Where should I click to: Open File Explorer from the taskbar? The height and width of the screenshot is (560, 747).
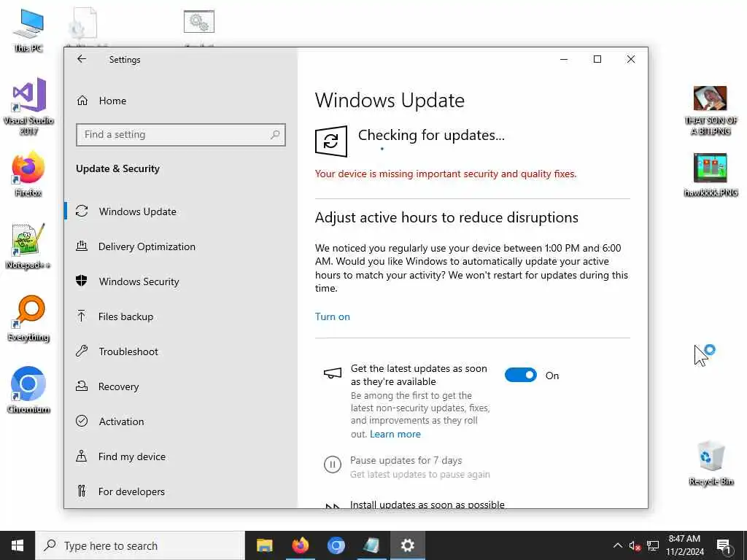pos(264,545)
